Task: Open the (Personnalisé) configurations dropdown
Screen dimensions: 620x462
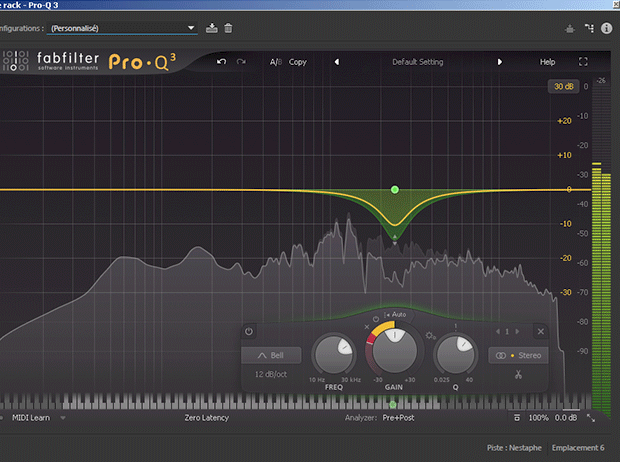Action: pyautogui.click(x=122, y=28)
